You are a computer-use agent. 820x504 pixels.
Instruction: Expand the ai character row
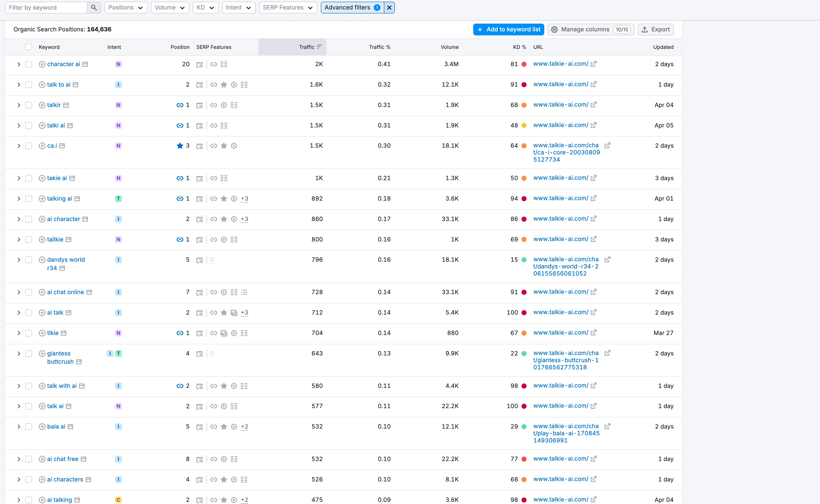pos(19,219)
